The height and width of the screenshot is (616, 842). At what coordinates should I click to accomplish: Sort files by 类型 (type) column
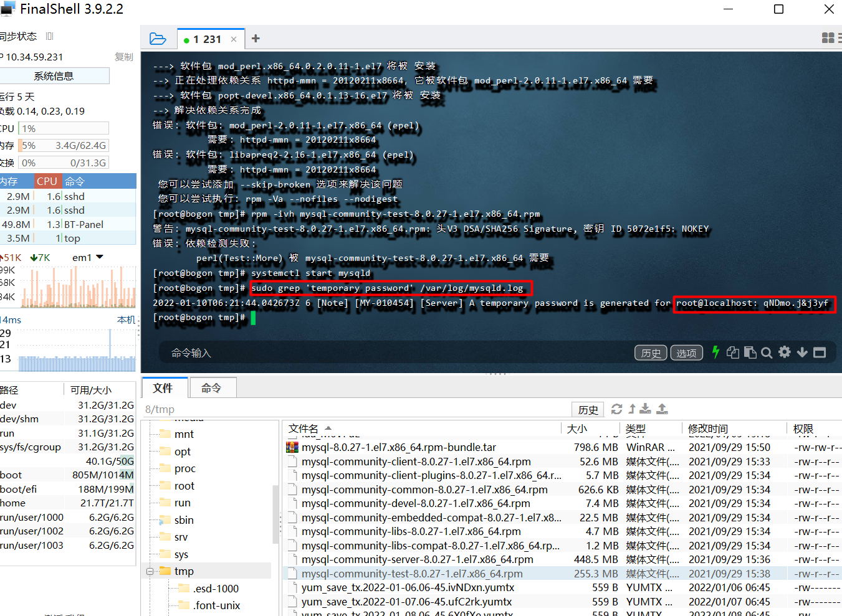(651, 429)
